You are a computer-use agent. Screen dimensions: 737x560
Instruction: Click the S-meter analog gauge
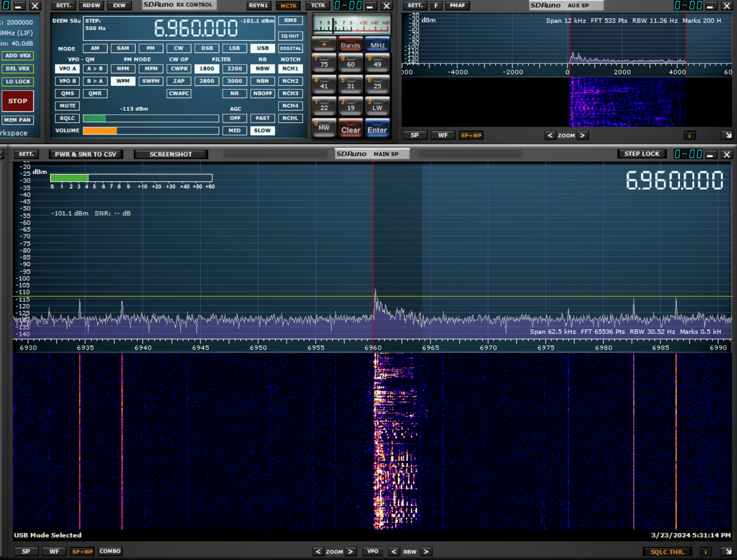pos(352,24)
